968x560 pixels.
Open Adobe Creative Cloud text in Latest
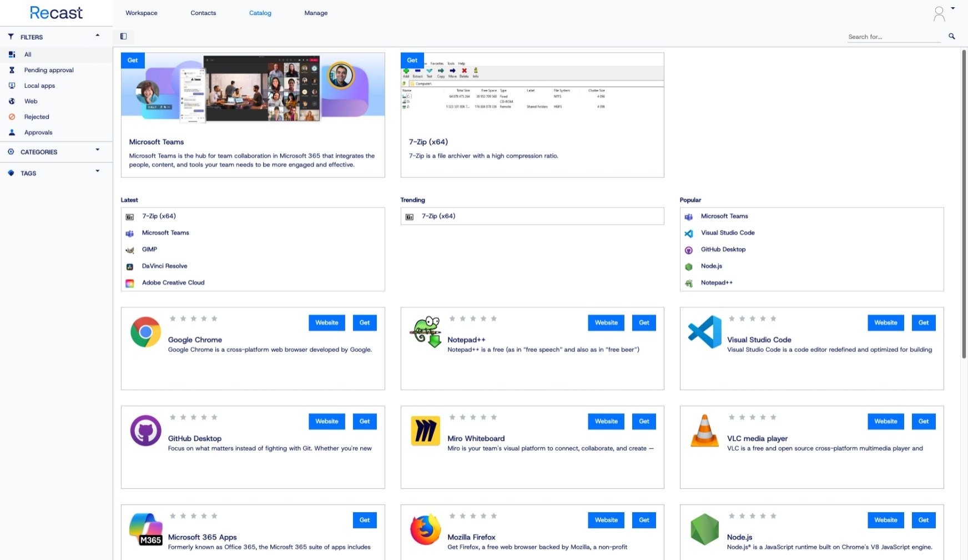tap(173, 283)
